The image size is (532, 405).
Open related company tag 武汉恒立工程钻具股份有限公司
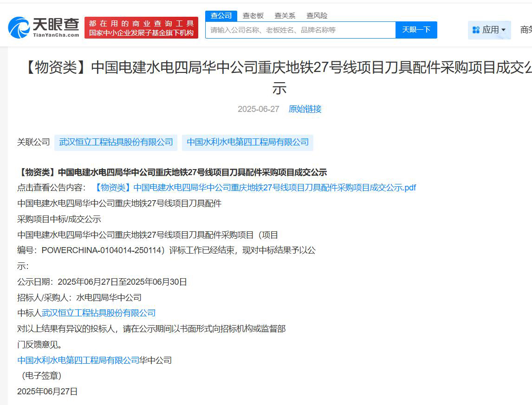click(116, 142)
